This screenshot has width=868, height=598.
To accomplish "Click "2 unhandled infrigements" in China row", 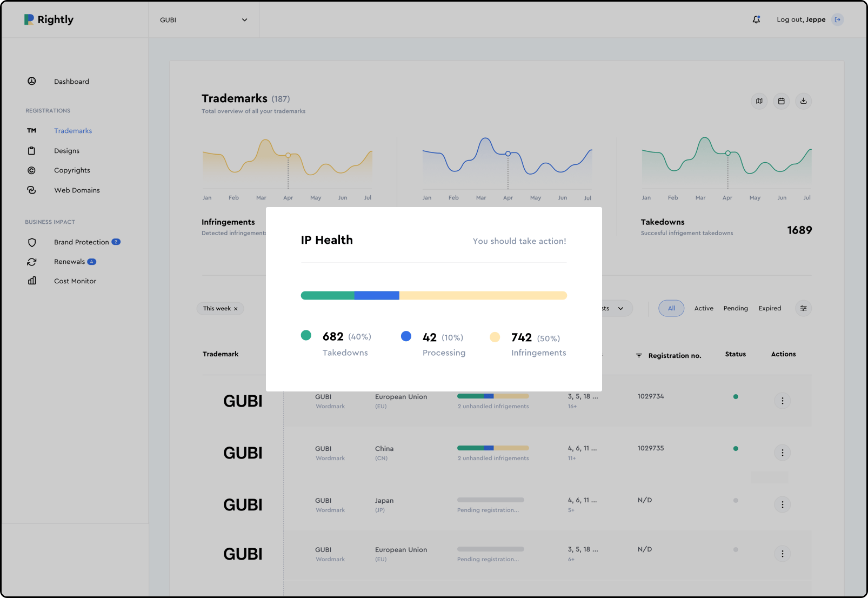I will (x=493, y=458).
